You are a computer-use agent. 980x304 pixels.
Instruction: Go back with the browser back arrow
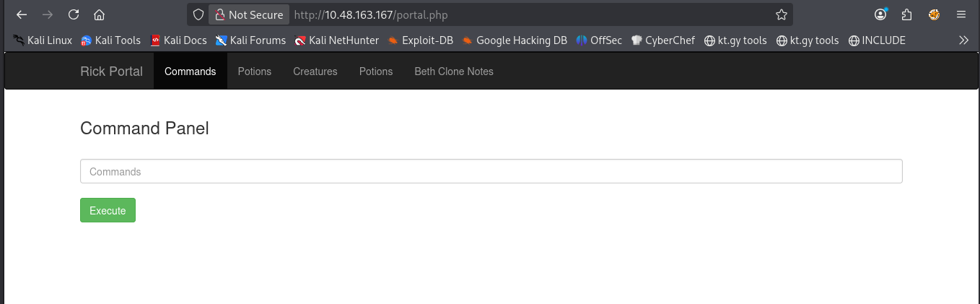tap(22, 14)
